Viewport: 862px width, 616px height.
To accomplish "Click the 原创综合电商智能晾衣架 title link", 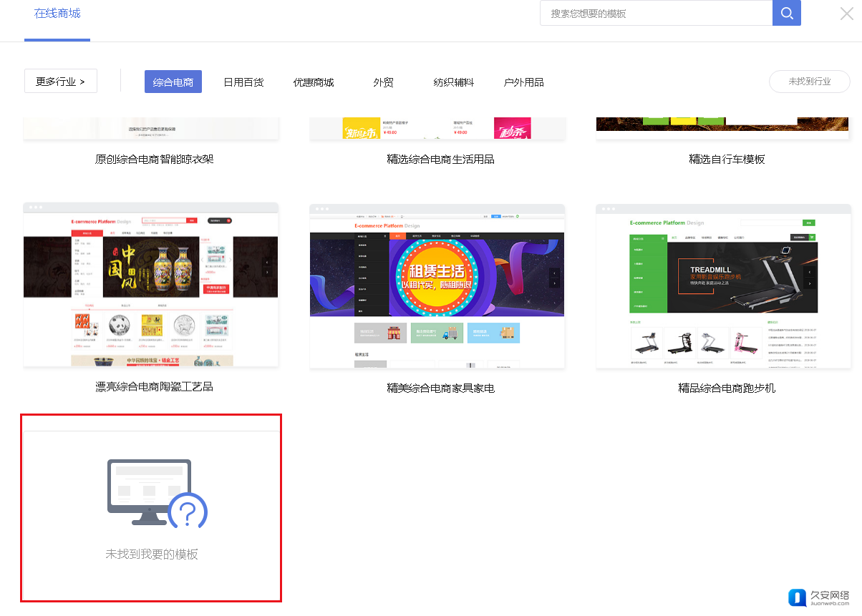I will 155,159.
